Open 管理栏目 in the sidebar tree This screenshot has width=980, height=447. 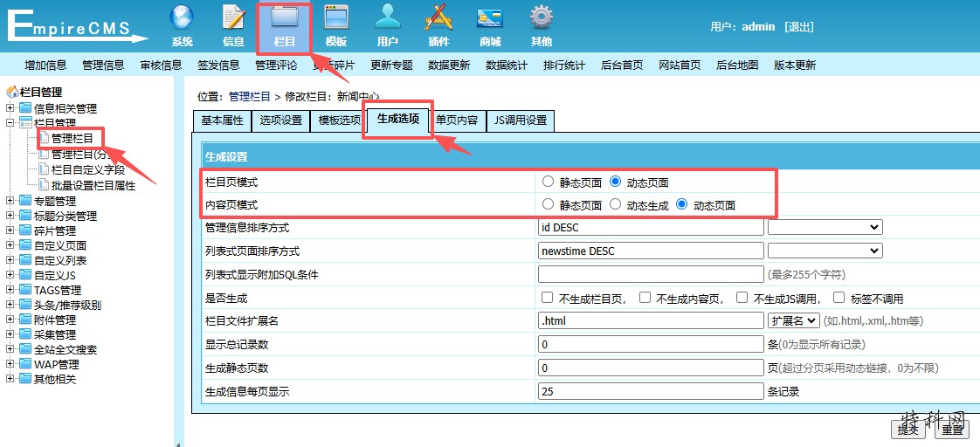[72, 139]
